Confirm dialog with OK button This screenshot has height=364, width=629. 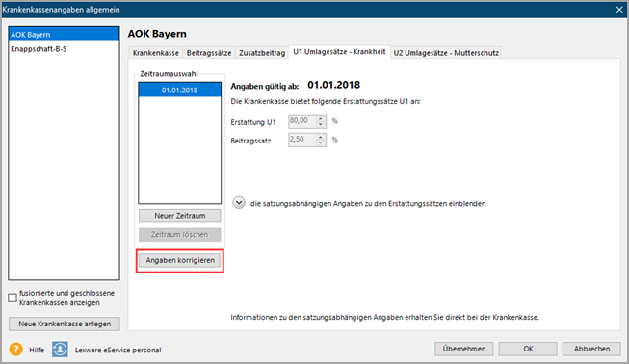(528, 349)
